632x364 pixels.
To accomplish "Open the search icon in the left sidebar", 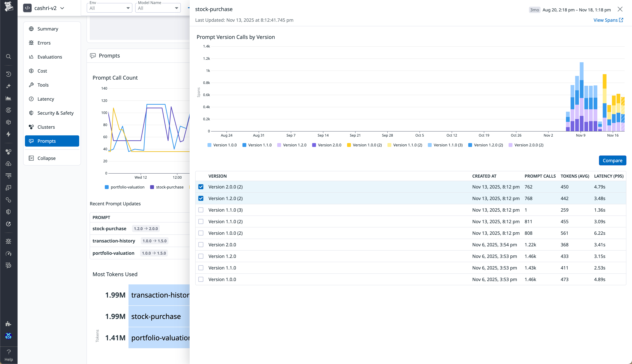I will [x=8, y=56].
